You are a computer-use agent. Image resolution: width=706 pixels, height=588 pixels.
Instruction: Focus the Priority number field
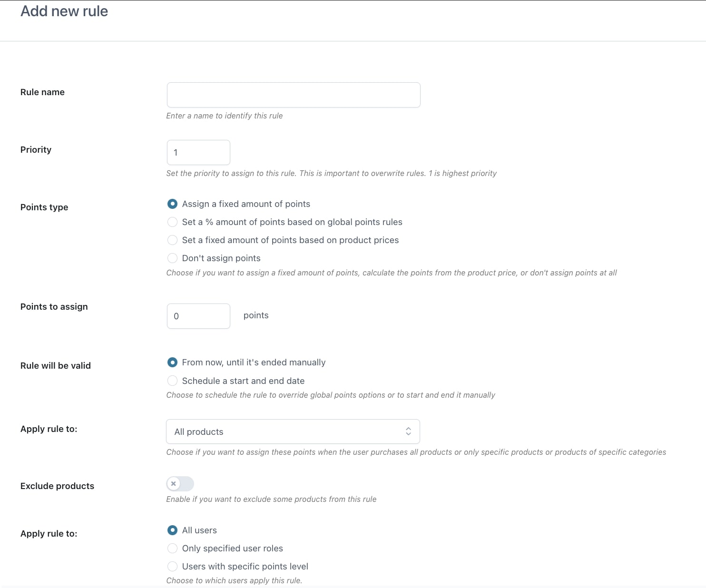click(x=198, y=152)
